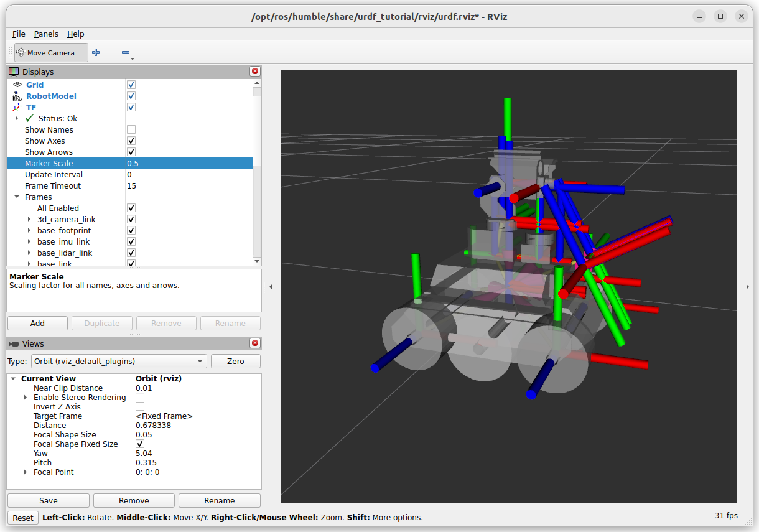Expand the 3d_camera_link frame
This screenshot has width=759, height=532.
point(29,220)
